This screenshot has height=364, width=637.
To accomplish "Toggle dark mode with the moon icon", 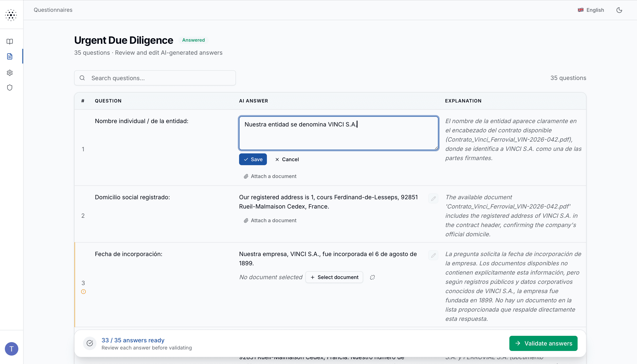I will [620, 10].
